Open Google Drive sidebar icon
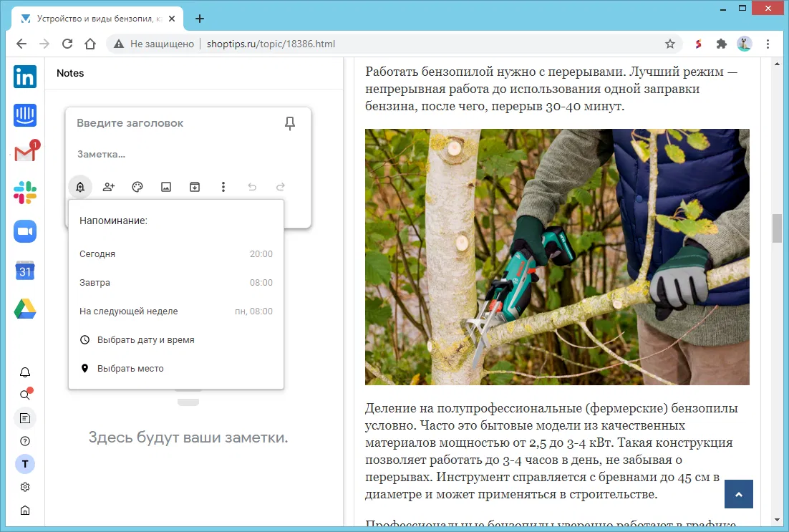 coord(24,309)
